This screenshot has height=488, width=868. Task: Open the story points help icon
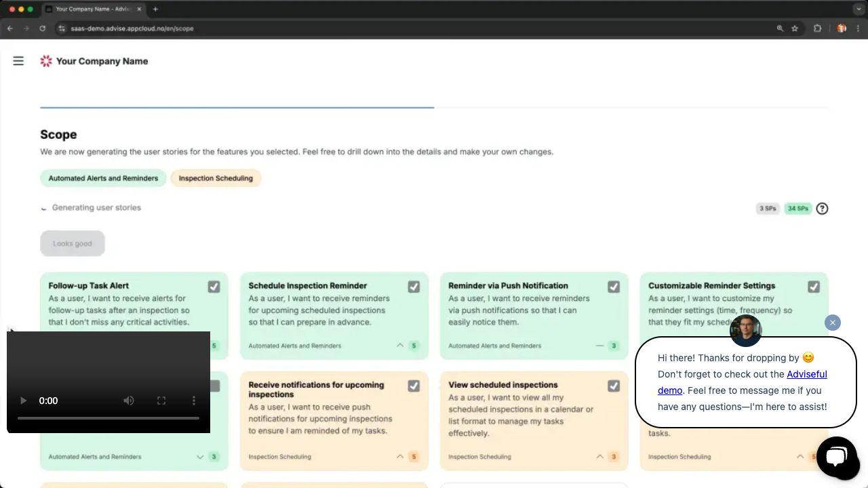click(x=822, y=209)
